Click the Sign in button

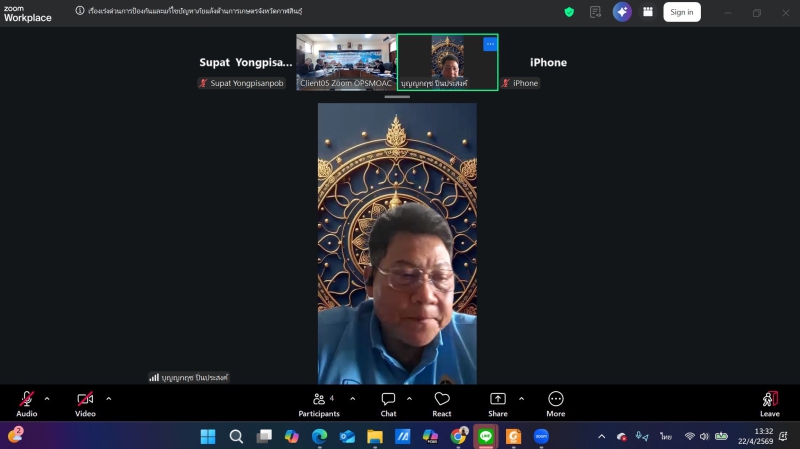pyautogui.click(x=682, y=12)
